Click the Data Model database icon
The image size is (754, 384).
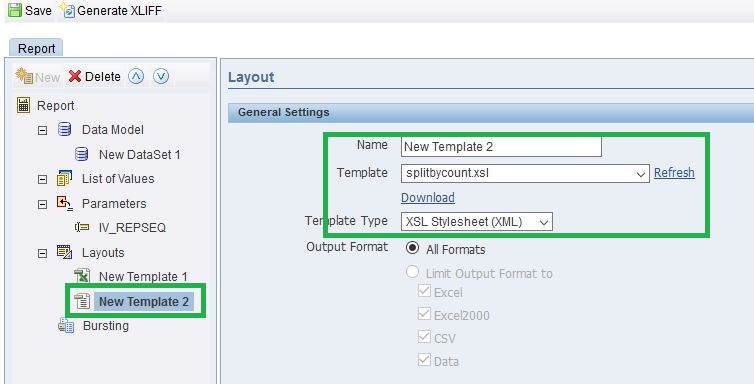[x=64, y=129]
